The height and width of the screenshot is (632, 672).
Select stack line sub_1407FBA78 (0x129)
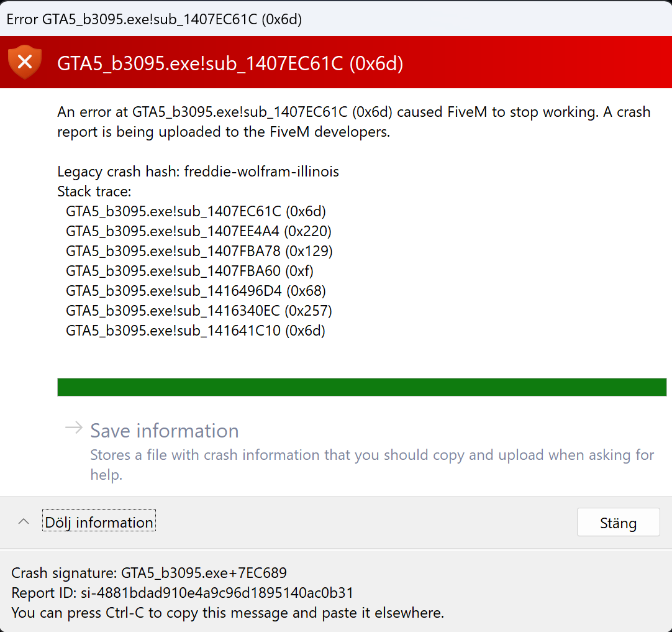(x=199, y=251)
